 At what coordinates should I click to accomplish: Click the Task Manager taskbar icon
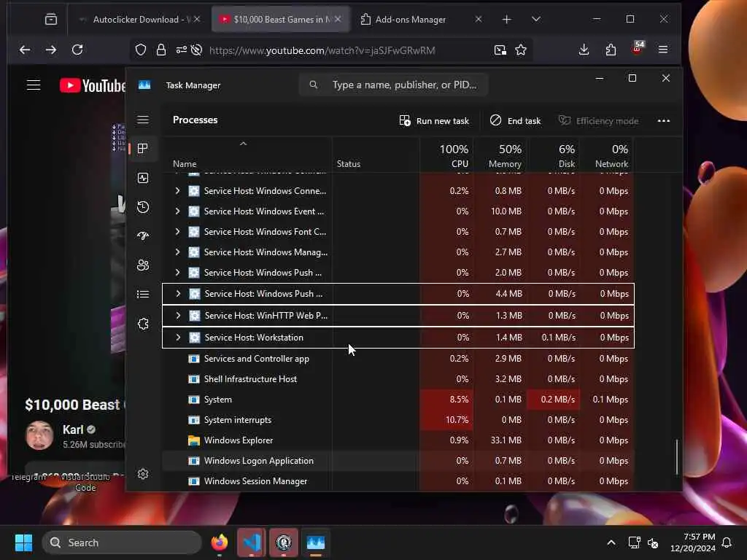coord(315,542)
